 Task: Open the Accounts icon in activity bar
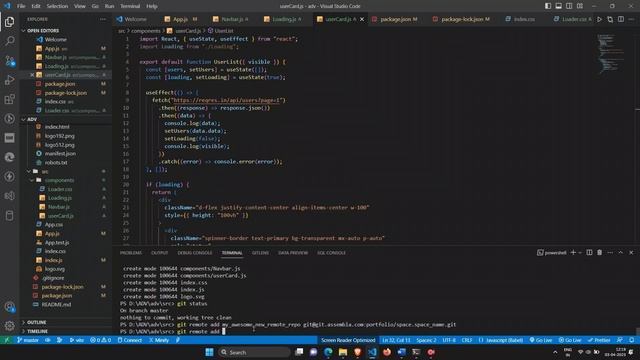coord(9,307)
